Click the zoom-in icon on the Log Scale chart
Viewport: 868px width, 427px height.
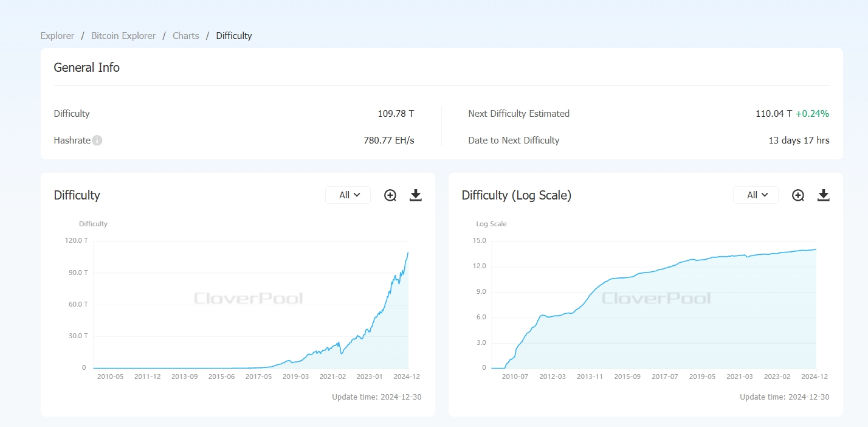click(x=797, y=195)
